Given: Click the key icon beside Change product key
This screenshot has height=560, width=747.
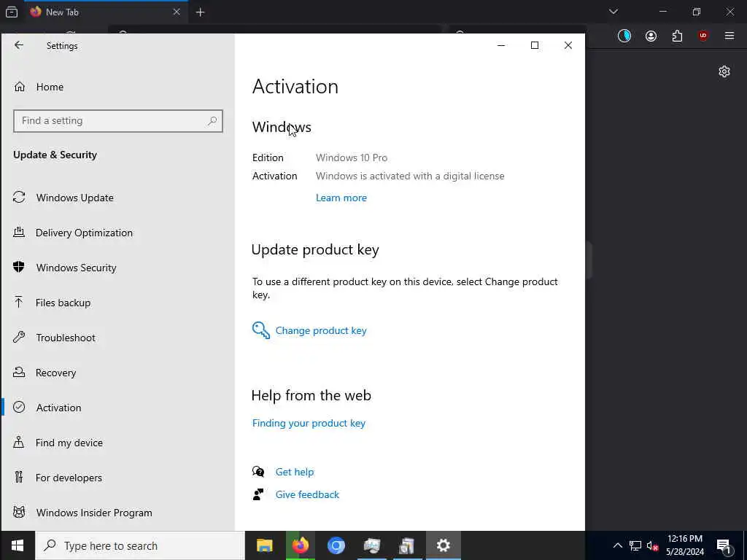Looking at the screenshot, I should (260, 330).
